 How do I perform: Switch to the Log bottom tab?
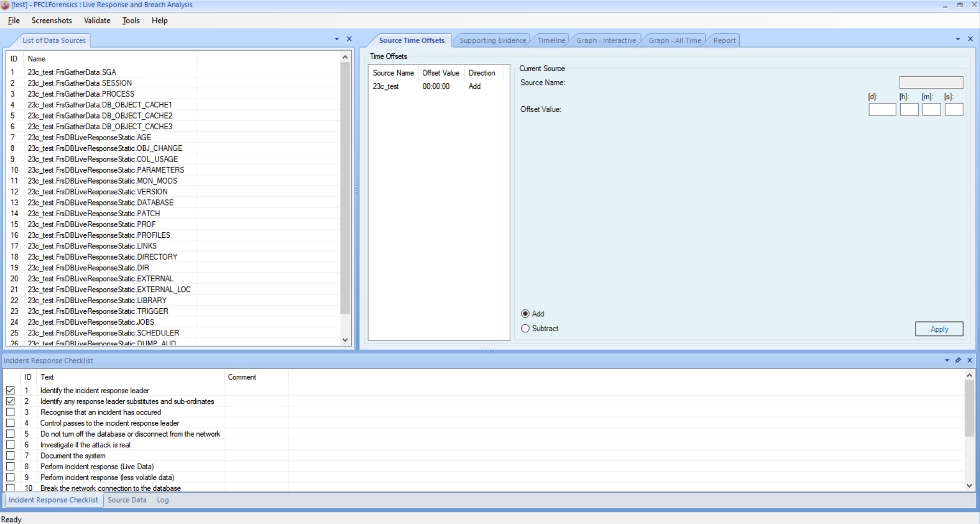pos(163,500)
